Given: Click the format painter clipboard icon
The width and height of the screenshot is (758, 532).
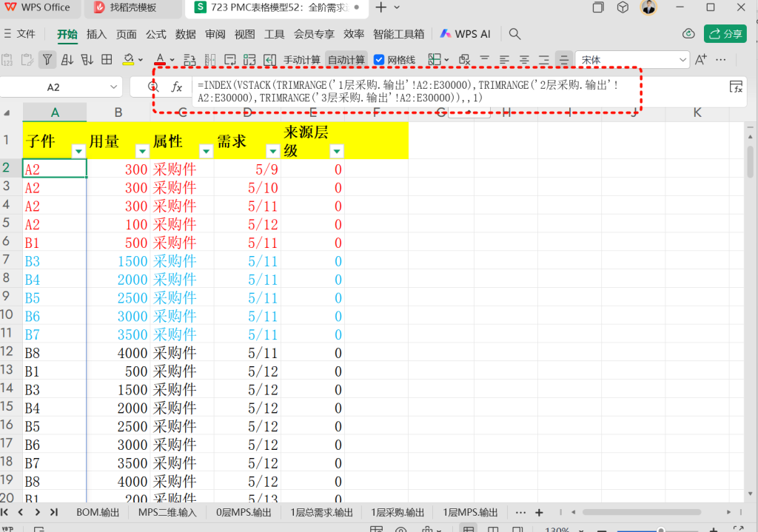Looking at the screenshot, I should coord(27,60).
